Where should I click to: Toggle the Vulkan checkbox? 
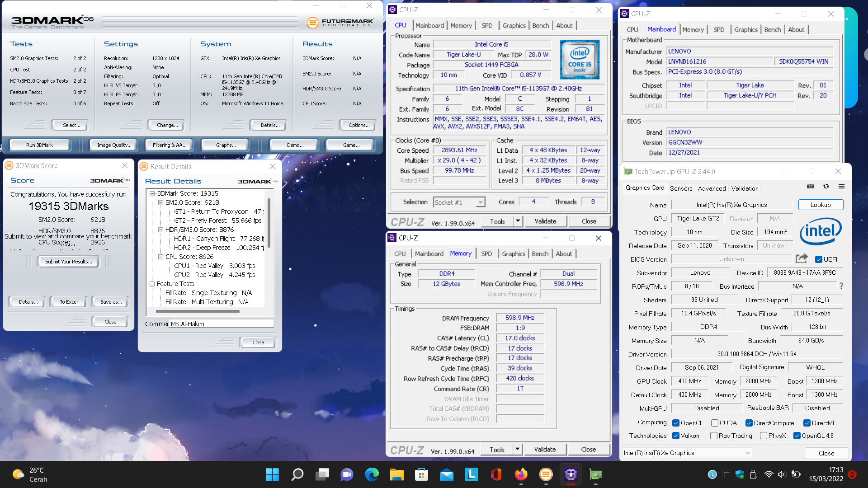tap(676, 436)
